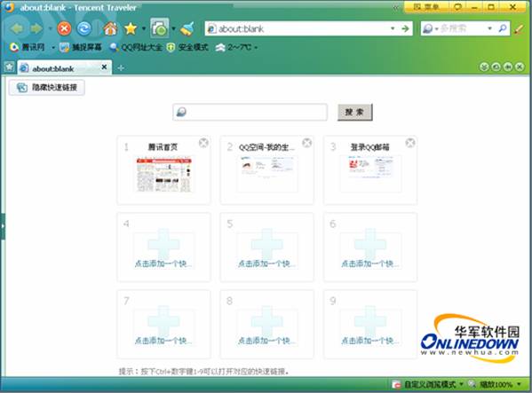Image resolution: width=532 pixels, height=393 pixels.
Task: Go to the Home page icon
Action: coord(111,28)
